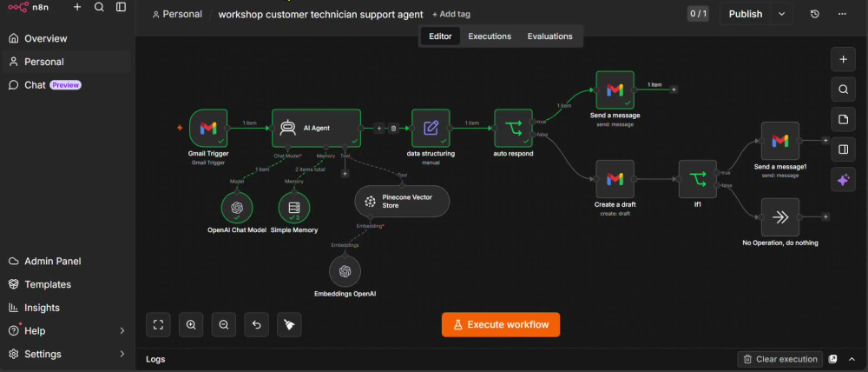Add node after Send a message1 output
868x372 pixels.
pyautogui.click(x=825, y=141)
